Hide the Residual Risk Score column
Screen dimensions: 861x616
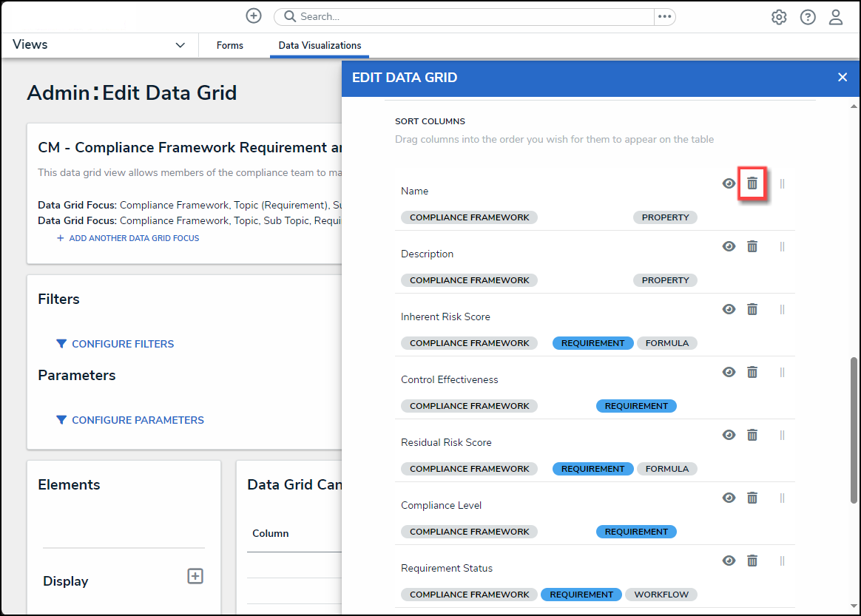tap(729, 435)
